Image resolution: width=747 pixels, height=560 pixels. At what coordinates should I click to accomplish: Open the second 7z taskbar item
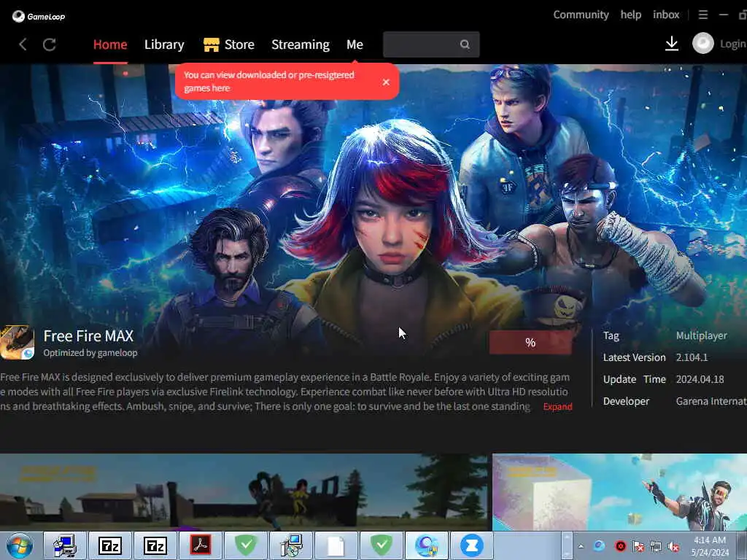pyautogui.click(x=155, y=545)
